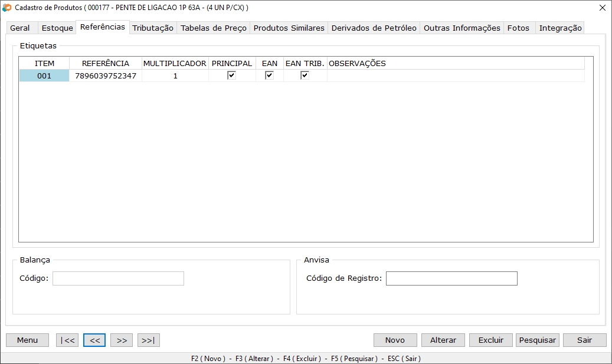The image size is (612, 364).
Task: Open the Estoque tab
Action: pyautogui.click(x=57, y=28)
